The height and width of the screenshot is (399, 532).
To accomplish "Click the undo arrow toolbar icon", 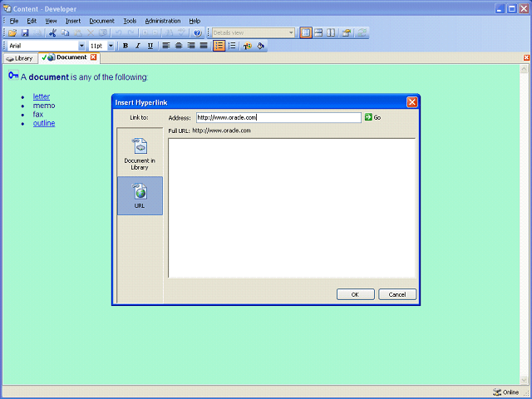I will pos(118,33).
